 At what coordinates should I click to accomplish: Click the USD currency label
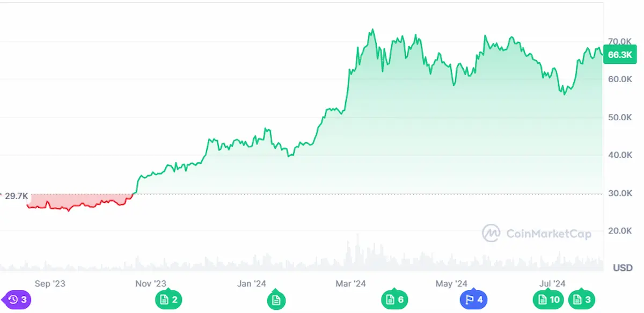tap(623, 267)
